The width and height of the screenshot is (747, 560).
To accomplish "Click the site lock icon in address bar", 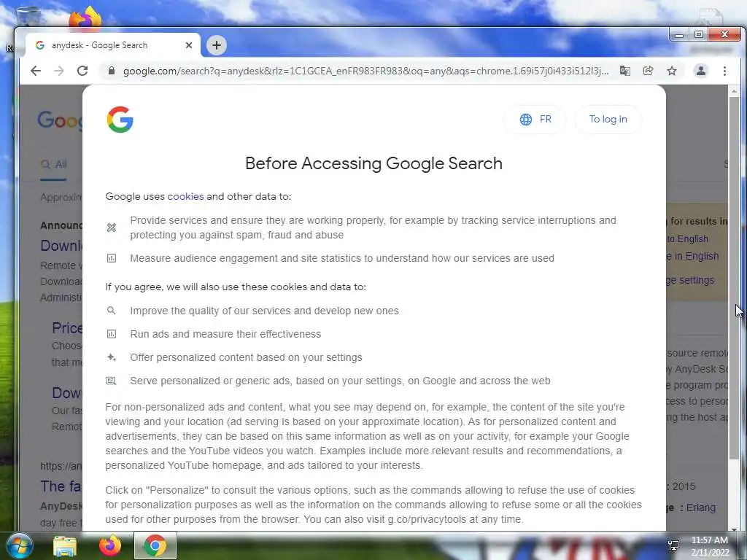I will [x=112, y=71].
